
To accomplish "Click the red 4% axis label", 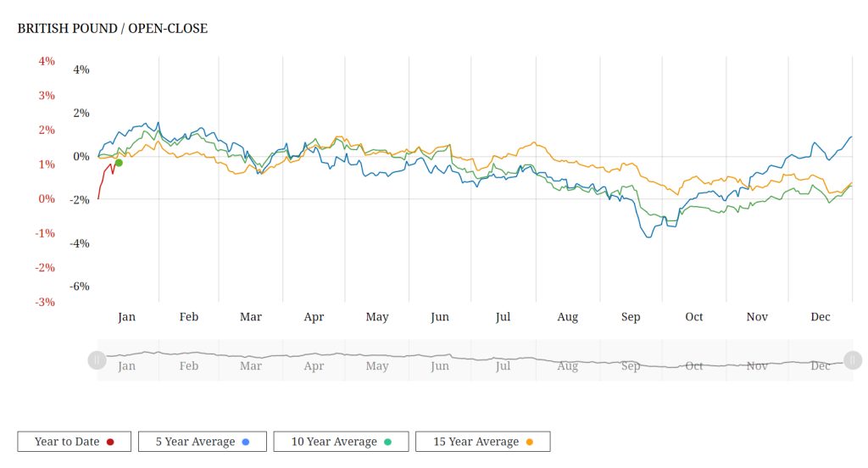I will (x=47, y=61).
